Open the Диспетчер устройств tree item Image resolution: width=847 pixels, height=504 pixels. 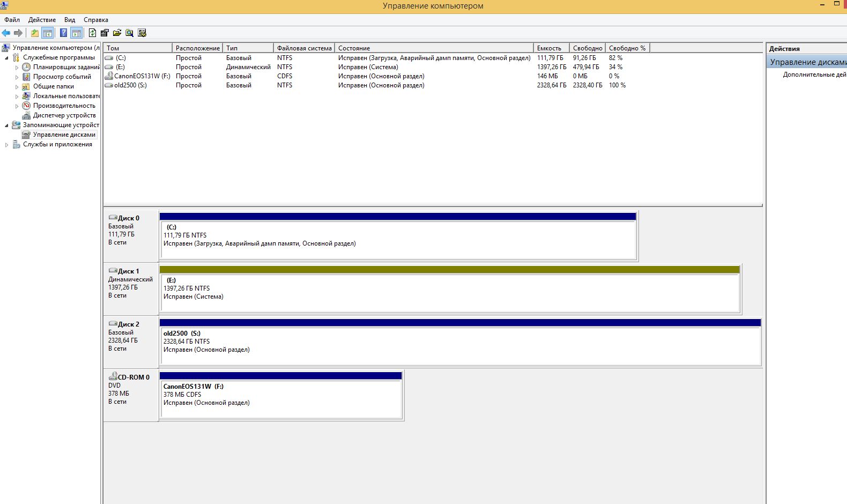64,115
